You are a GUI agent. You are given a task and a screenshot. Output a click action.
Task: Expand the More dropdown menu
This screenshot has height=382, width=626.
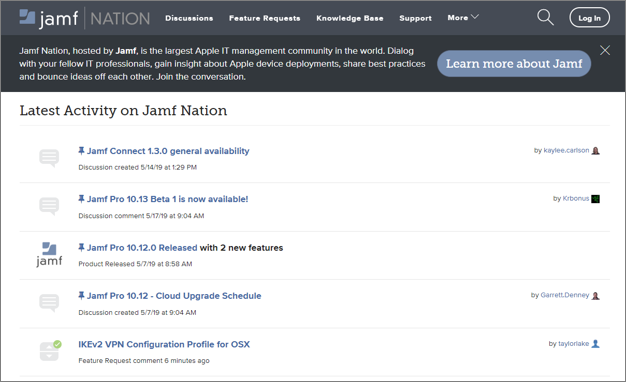coord(463,18)
